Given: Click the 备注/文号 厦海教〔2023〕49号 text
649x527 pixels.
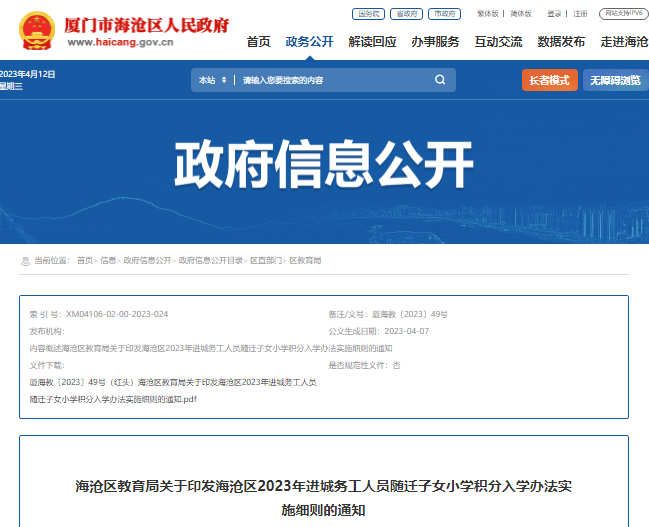Looking at the screenshot, I should (388, 314).
